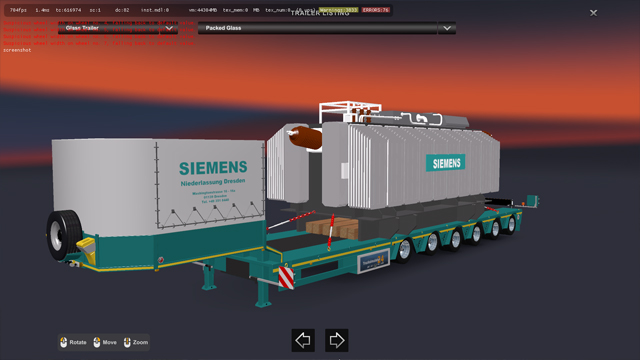Show the previous trailer with left arrow
Screen dimensions: 640x360
tap(303, 340)
